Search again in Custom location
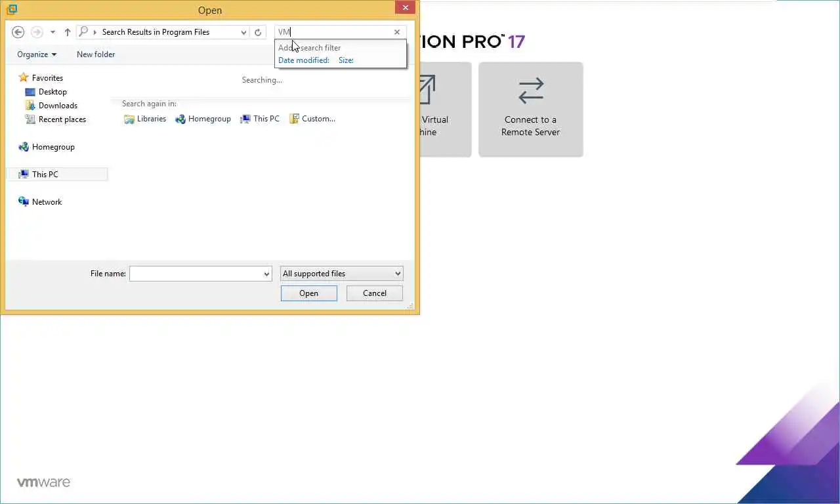840x504 pixels. [312, 119]
